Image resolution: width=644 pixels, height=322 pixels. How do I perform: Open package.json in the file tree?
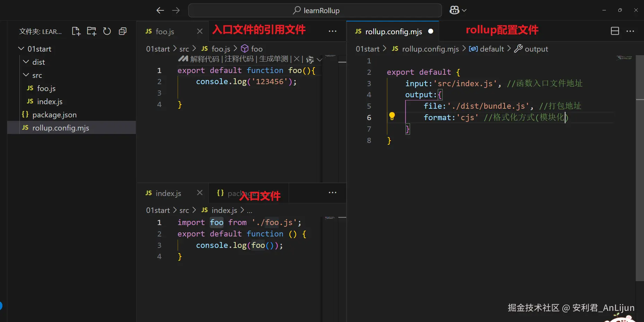point(54,115)
